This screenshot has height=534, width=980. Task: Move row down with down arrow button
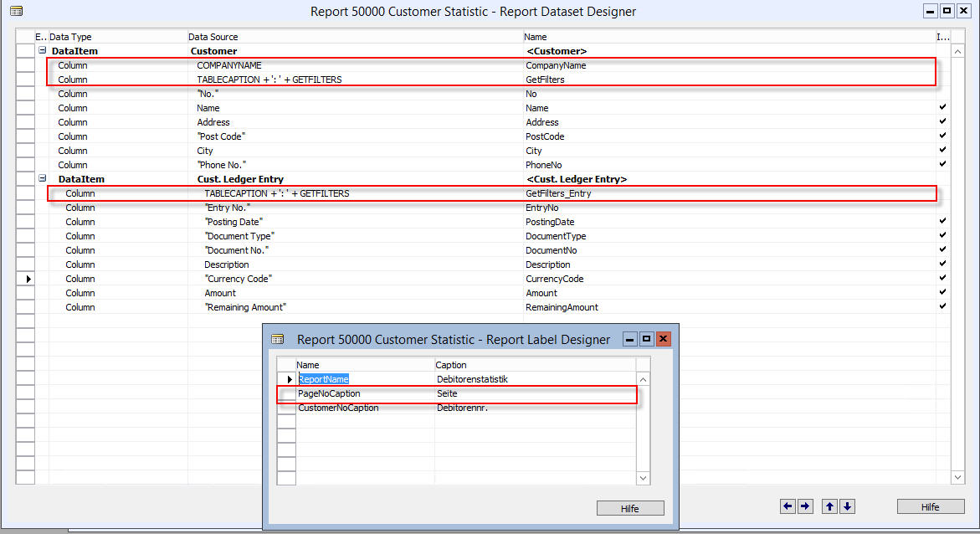(x=847, y=506)
